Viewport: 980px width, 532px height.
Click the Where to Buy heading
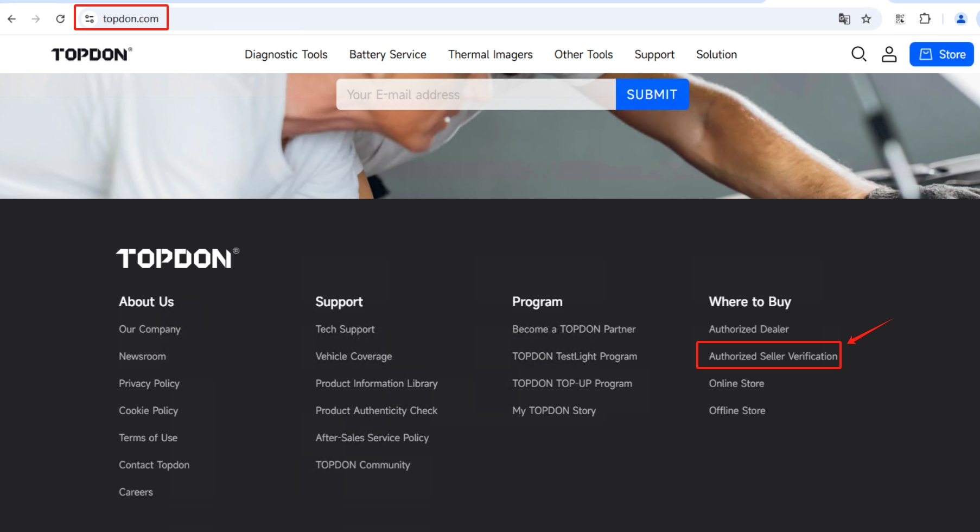point(750,302)
